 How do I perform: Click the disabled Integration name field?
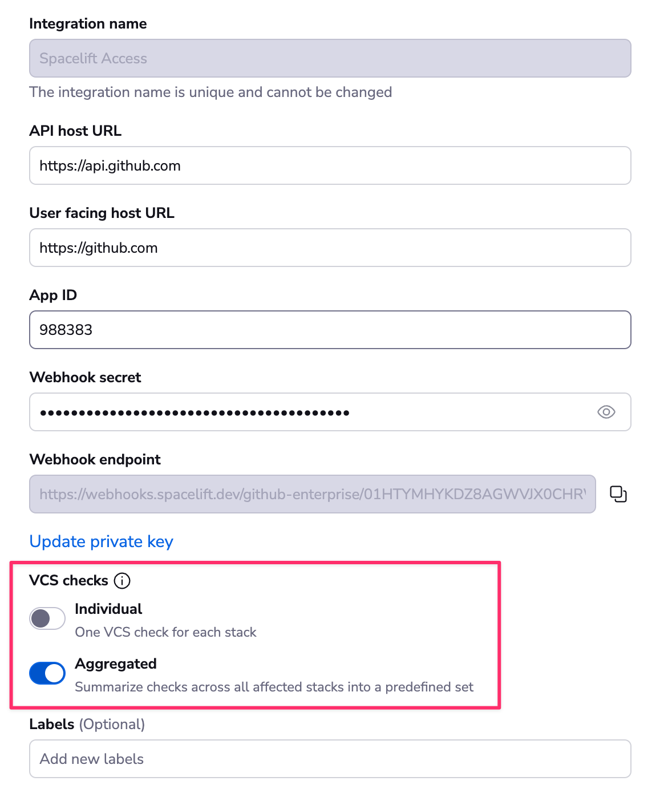click(x=330, y=58)
